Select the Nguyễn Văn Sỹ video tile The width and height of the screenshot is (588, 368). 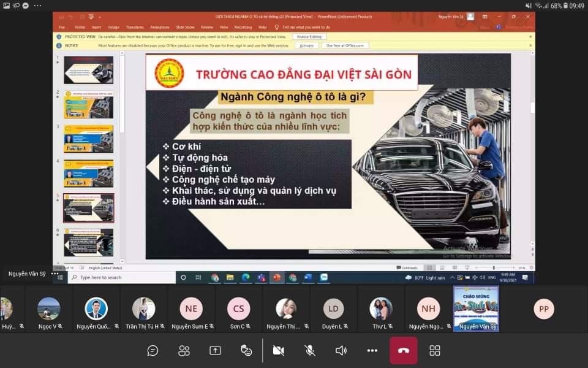click(x=477, y=309)
